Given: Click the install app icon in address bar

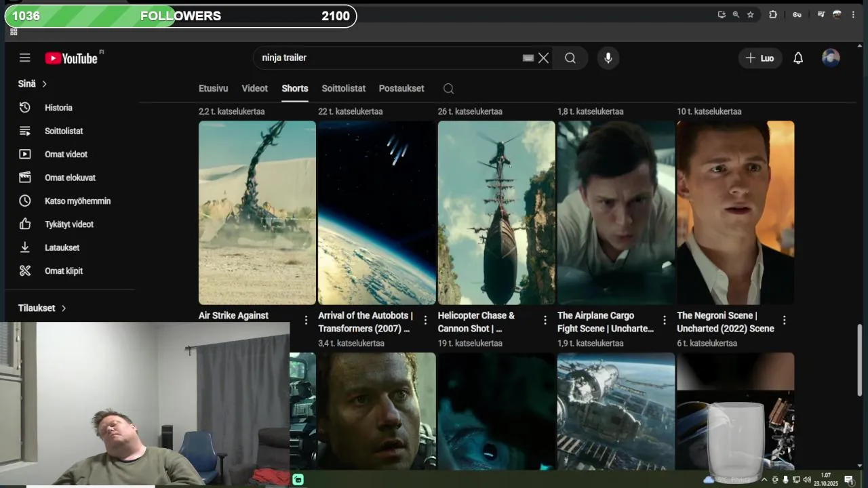Looking at the screenshot, I should click(722, 14).
